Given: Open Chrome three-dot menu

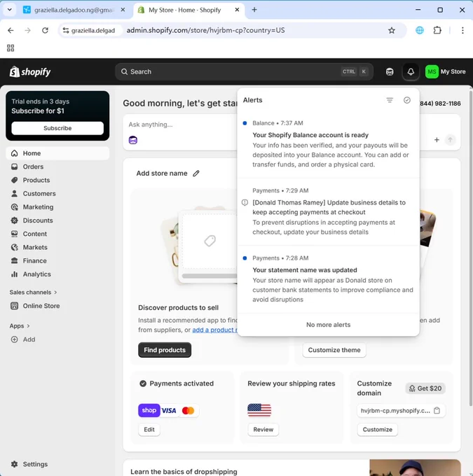Looking at the screenshot, I should pos(462,30).
